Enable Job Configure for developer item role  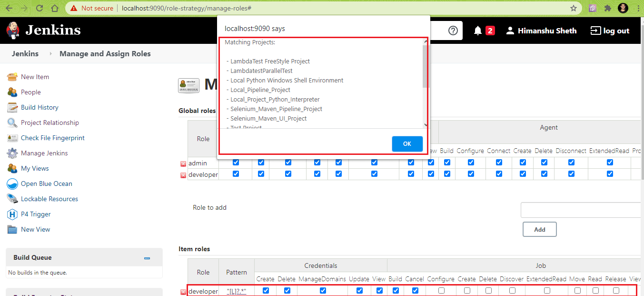[x=441, y=290]
